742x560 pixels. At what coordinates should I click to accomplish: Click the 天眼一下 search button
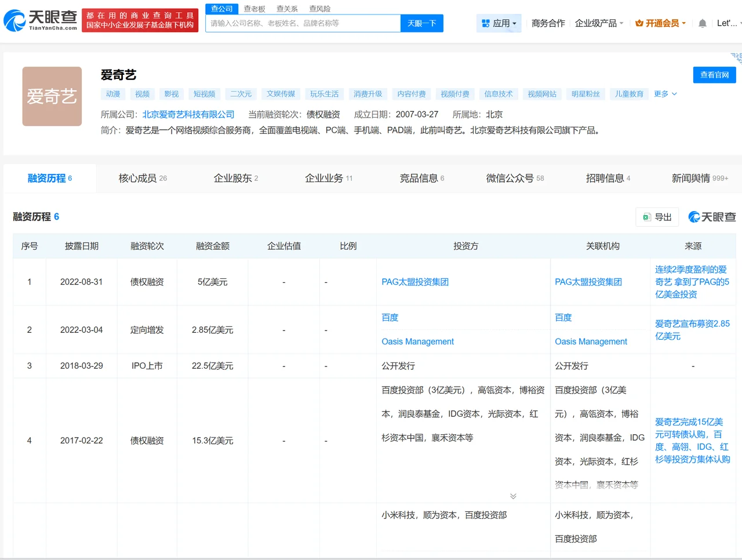coord(421,23)
